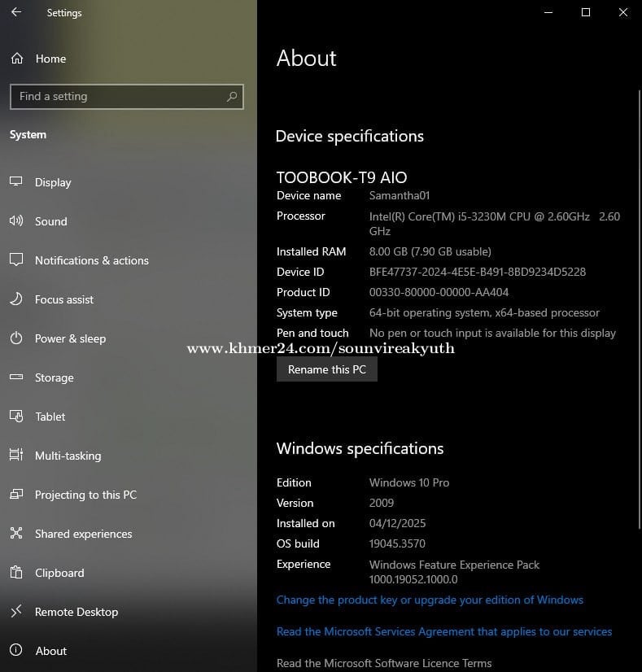Click the Power & sleep icon
Viewport: 642px width, 672px height.
click(x=15, y=338)
